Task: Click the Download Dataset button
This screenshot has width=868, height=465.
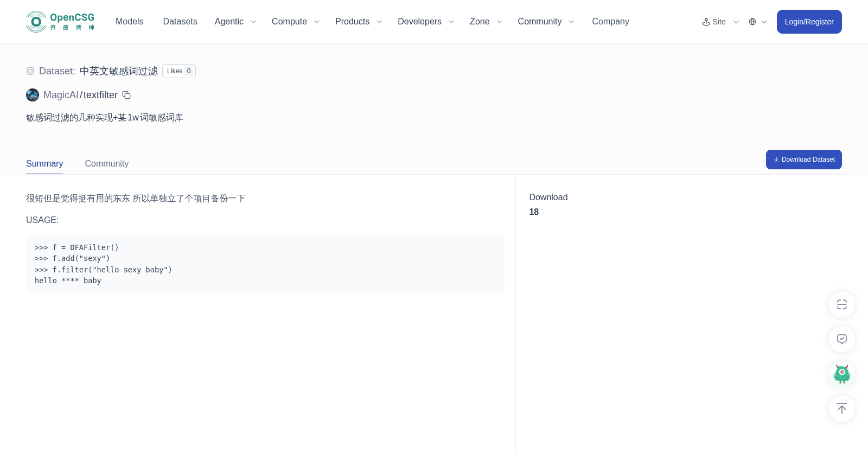Action: [x=804, y=160]
